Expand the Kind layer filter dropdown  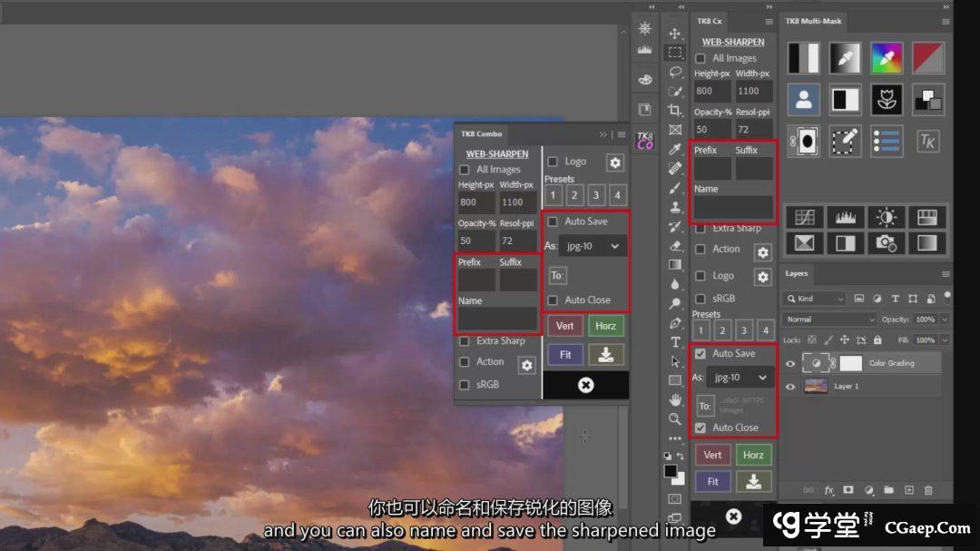815,299
